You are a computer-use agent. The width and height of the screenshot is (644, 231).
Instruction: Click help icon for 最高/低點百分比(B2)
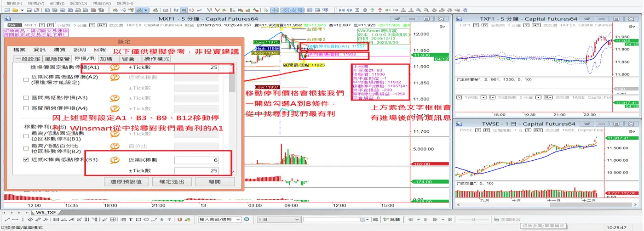115,146
